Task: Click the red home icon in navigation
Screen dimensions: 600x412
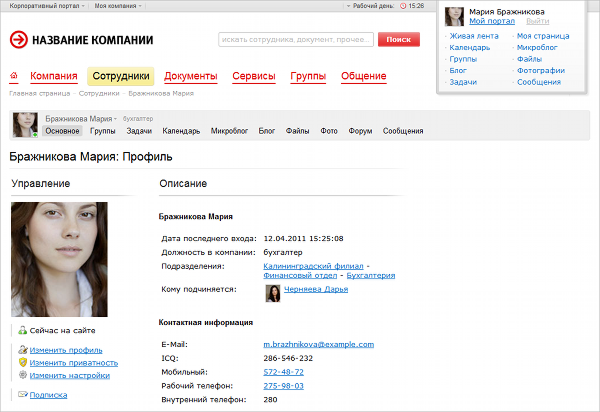Action: (x=14, y=75)
